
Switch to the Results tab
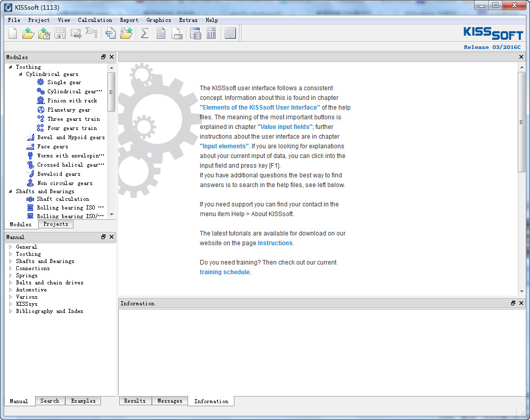point(135,401)
